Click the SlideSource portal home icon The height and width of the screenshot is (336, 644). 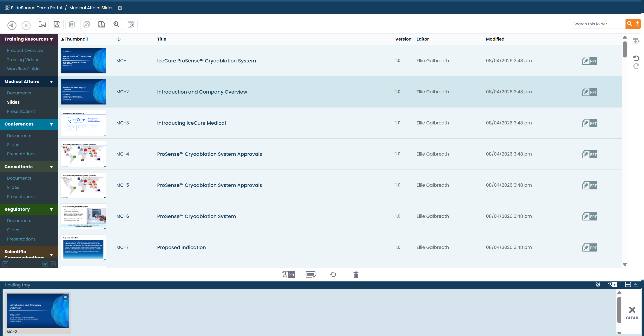pyautogui.click(x=7, y=8)
